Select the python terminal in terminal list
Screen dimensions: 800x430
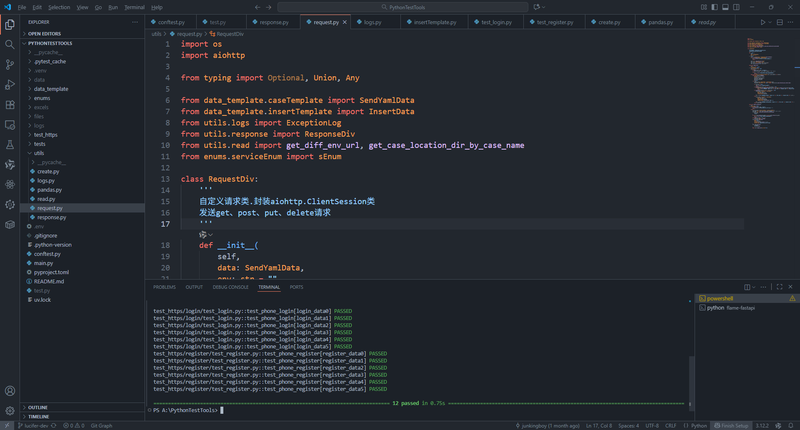(716, 308)
